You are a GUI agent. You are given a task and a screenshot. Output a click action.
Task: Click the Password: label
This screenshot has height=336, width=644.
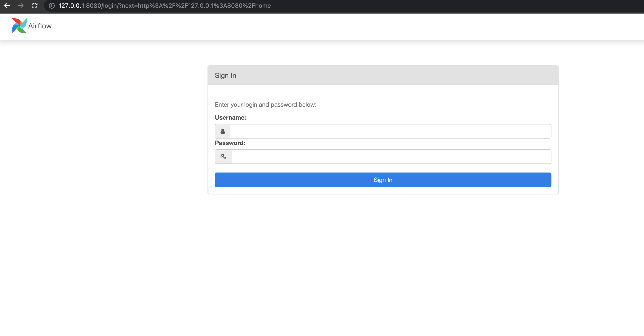[230, 143]
